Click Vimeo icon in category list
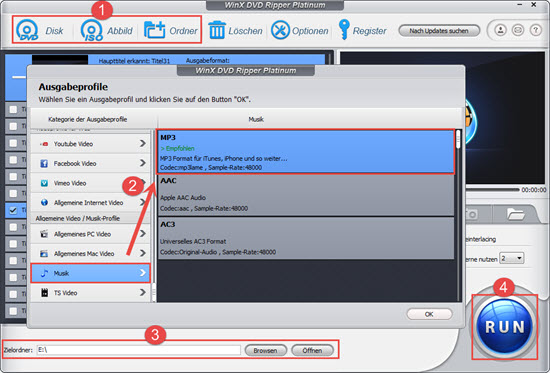 44,183
